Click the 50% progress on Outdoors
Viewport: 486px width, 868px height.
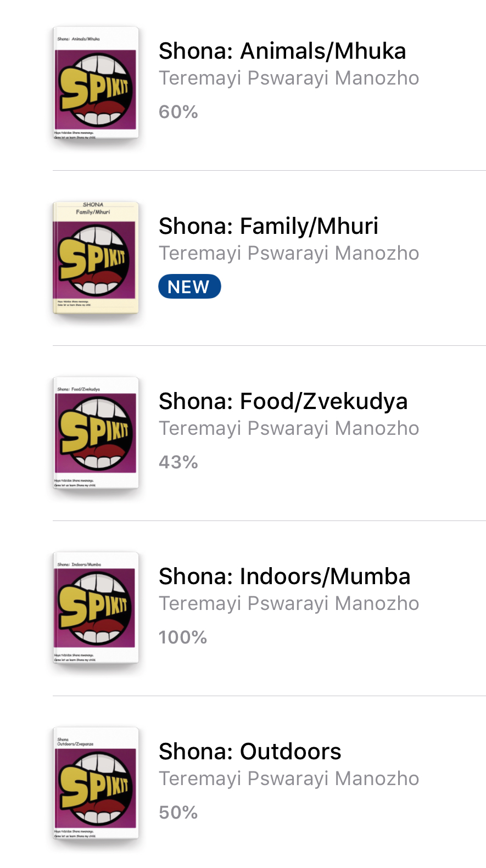[178, 813]
